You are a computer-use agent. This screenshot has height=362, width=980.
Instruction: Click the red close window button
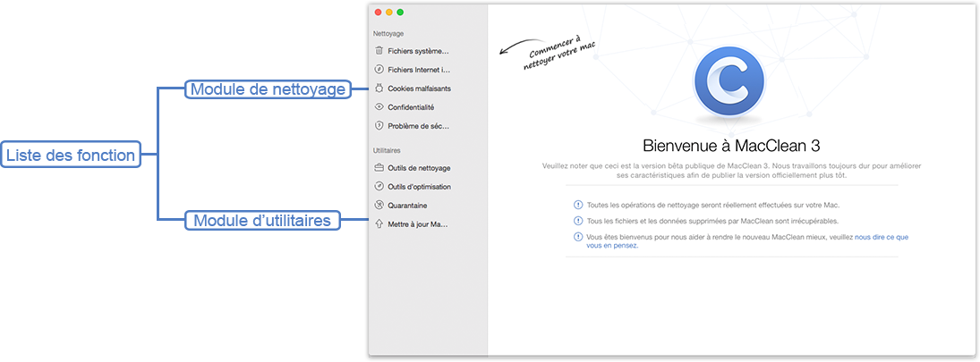coord(378,12)
